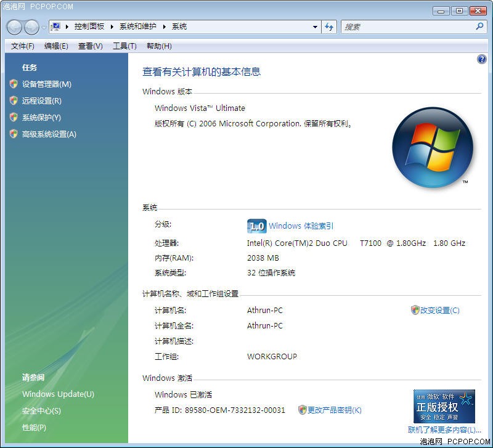
Task: Click shield icon beside 远程设置(R)
Action: (x=14, y=100)
